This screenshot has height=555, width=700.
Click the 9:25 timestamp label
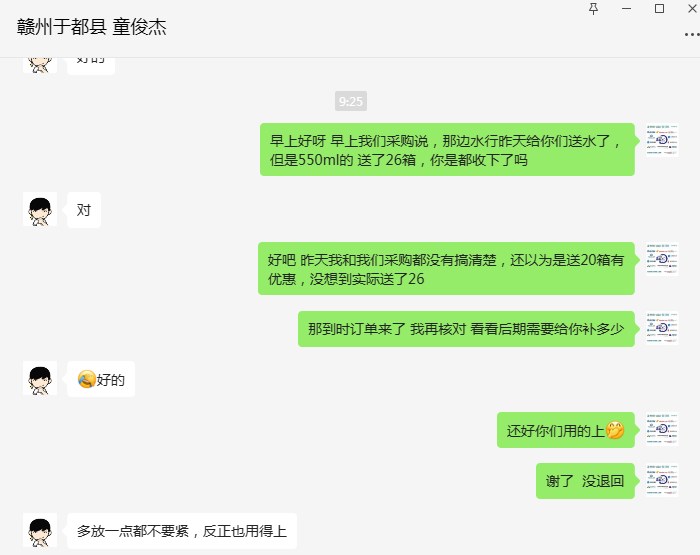tap(351, 101)
